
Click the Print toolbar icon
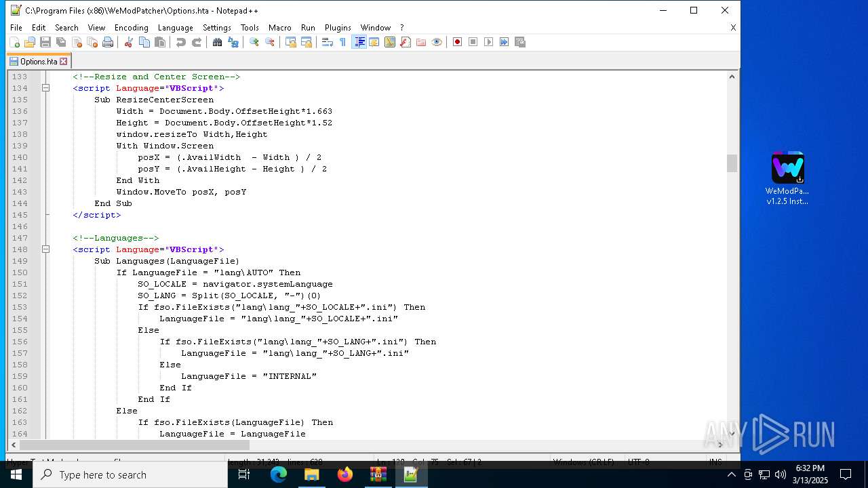[108, 42]
